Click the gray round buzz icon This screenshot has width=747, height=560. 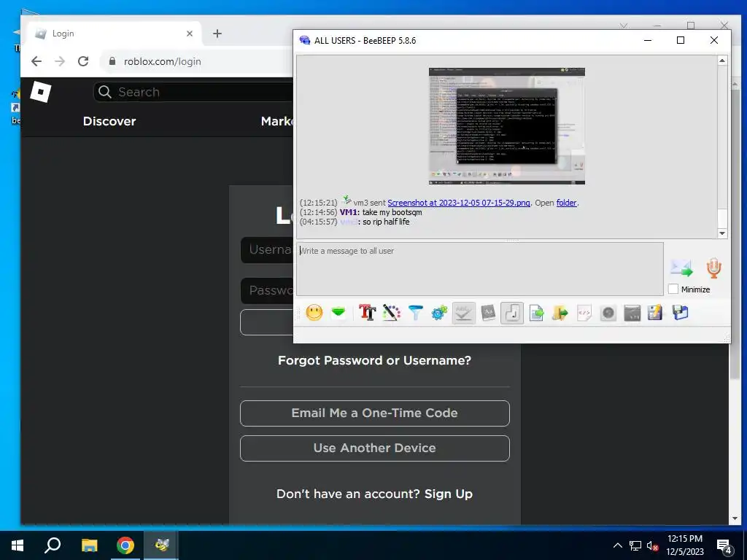[608, 313]
